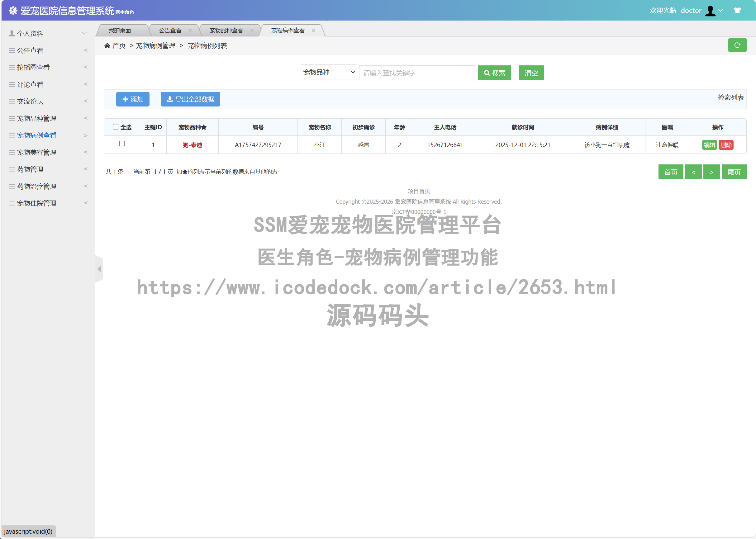Switch to the 我的桌面 tab
This screenshot has width=756, height=539.
(x=120, y=30)
